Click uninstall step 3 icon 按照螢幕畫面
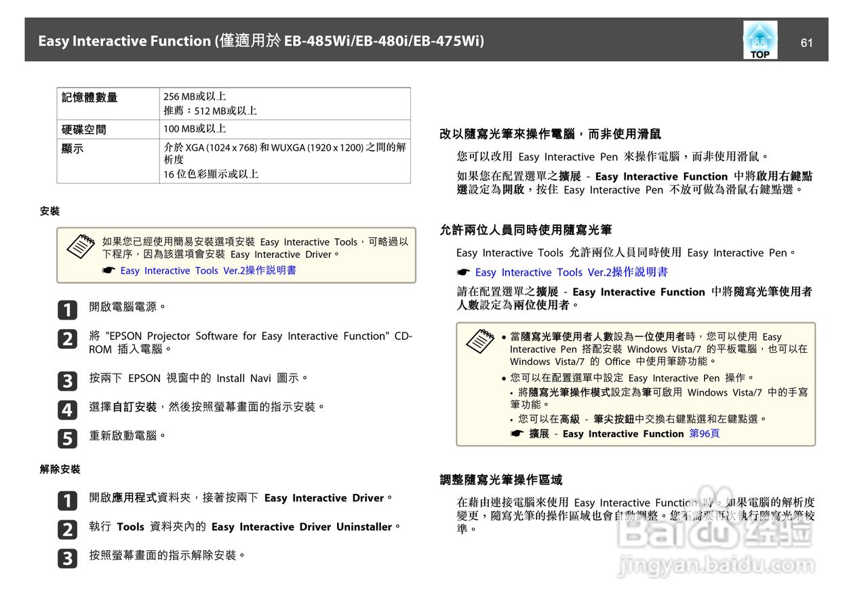 [67, 558]
